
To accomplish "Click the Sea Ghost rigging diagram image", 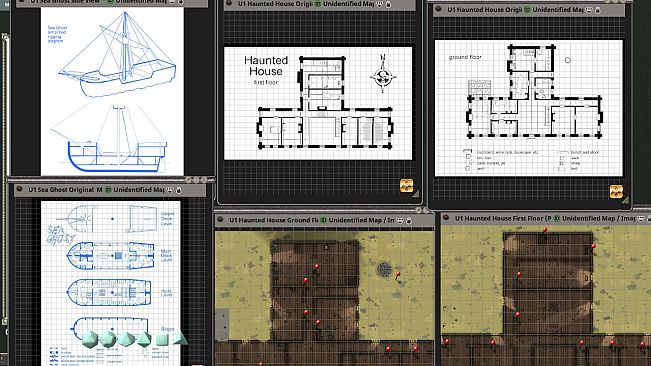I will pos(112,91).
